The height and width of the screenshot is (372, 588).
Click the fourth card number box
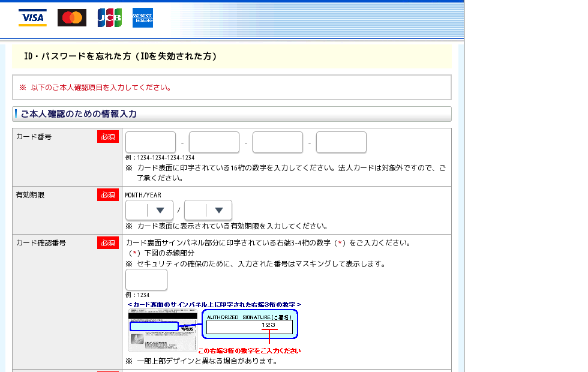341,142
